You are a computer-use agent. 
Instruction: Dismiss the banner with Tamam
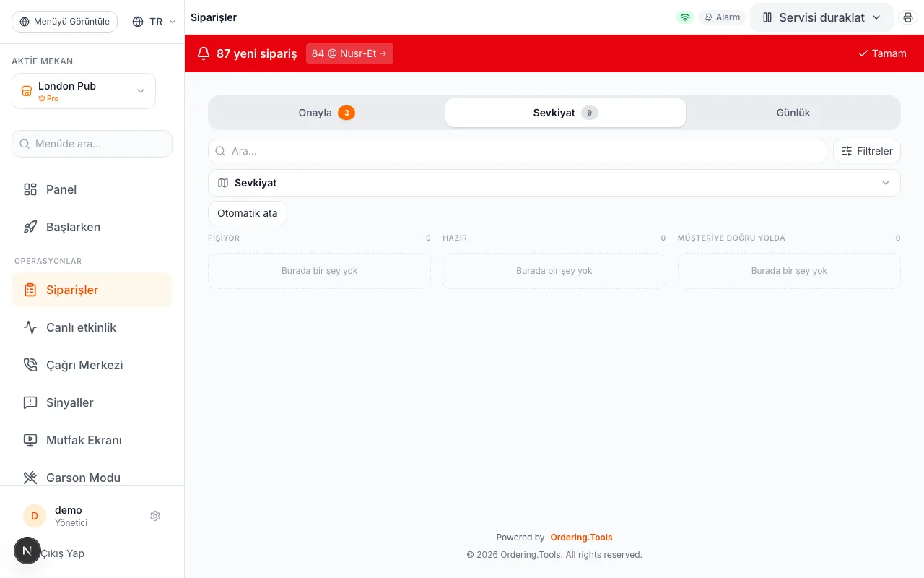pyautogui.click(x=882, y=53)
